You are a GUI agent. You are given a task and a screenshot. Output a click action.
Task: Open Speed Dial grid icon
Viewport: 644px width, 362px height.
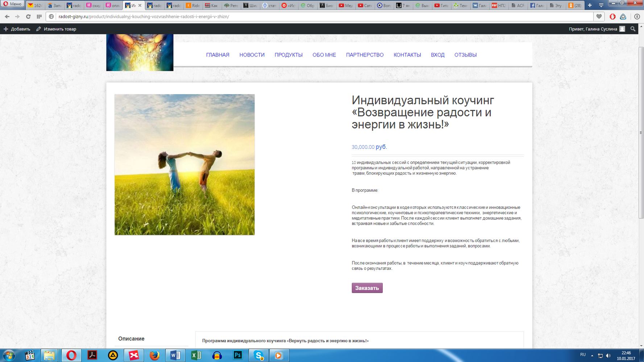click(x=39, y=17)
